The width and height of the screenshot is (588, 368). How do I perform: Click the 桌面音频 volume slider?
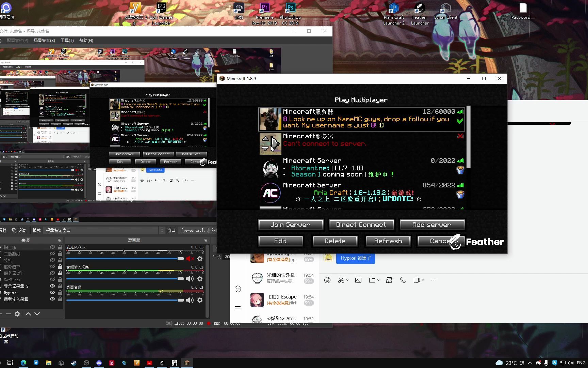tap(125, 300)
